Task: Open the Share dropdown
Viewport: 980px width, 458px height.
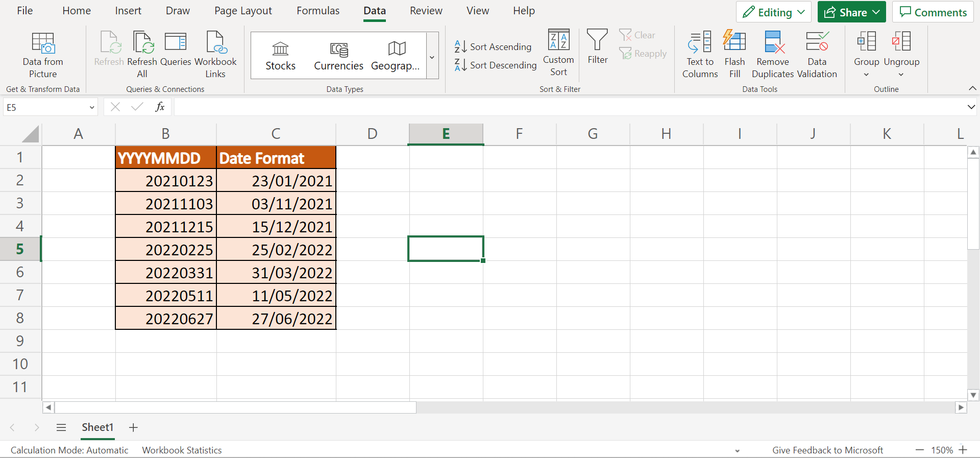Action: coord(851,12)
